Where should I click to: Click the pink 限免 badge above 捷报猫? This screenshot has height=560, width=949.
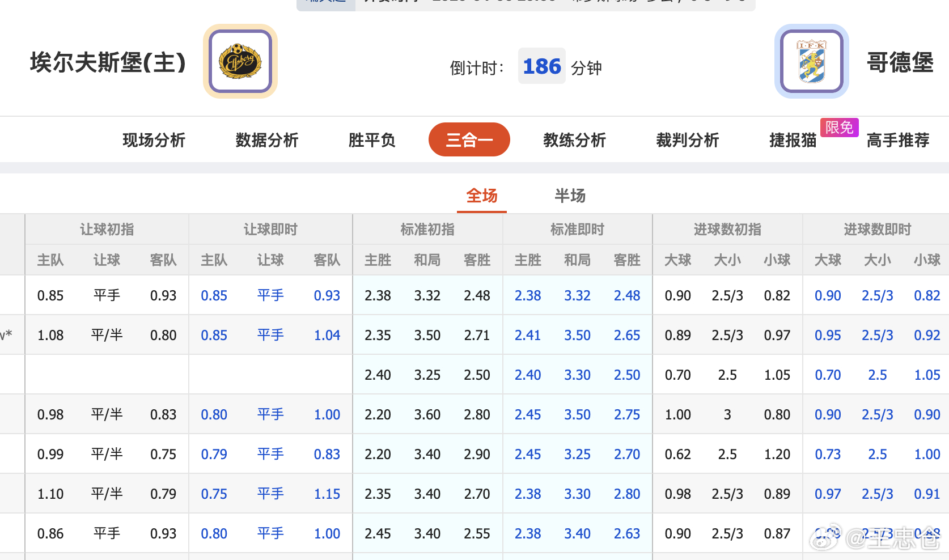tap(839, 127)
